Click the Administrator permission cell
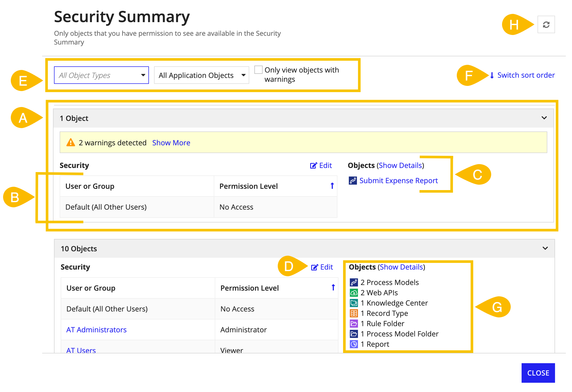Image resolution: width=572 pixels, height=392 pixels. (x=276, y=330)
